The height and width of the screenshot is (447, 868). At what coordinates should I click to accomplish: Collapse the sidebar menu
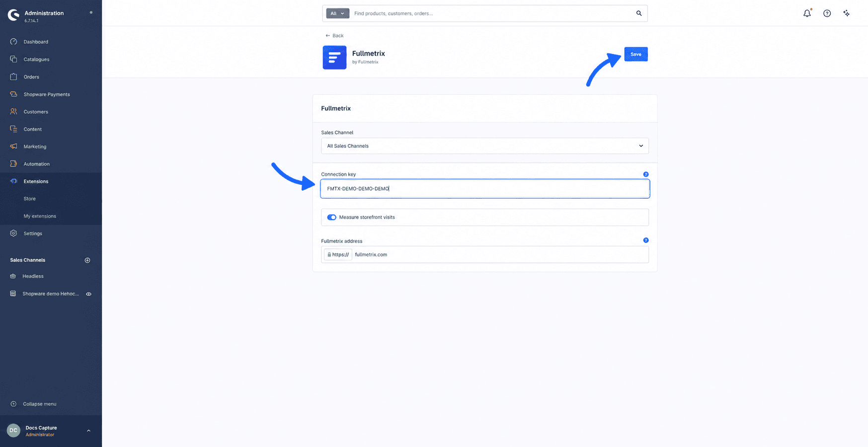pos(34,404)
